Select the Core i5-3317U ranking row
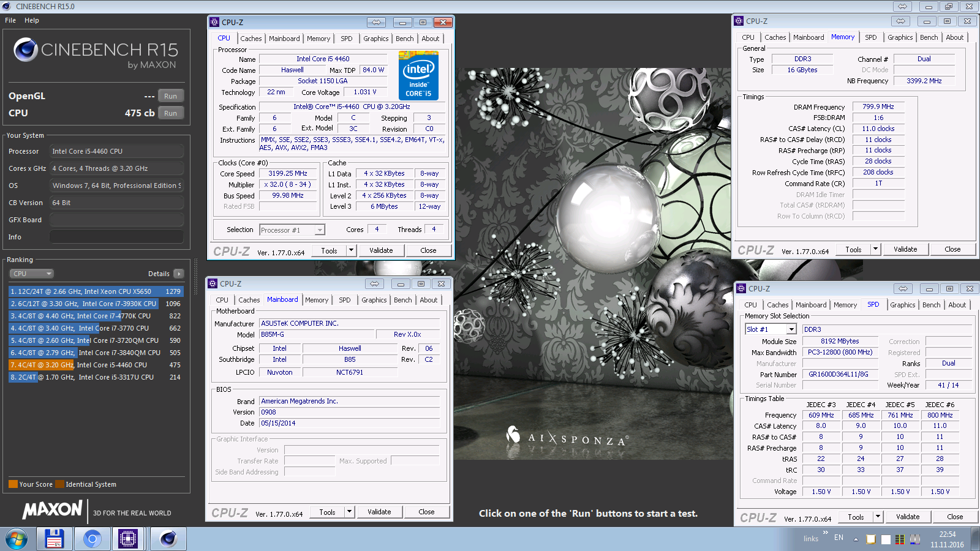Screen dimensions: 980x551 96,377
